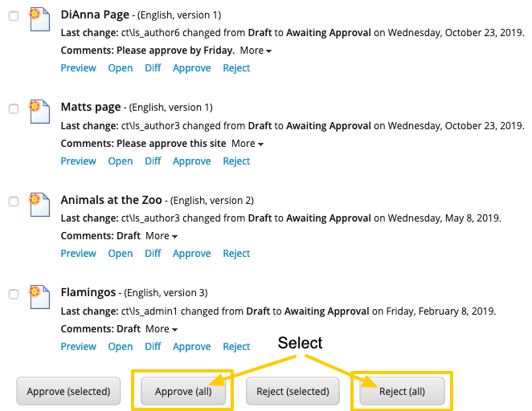Click the Matts page document icon
The height and width of the screenshot is (411, 532).
(39, 112)
